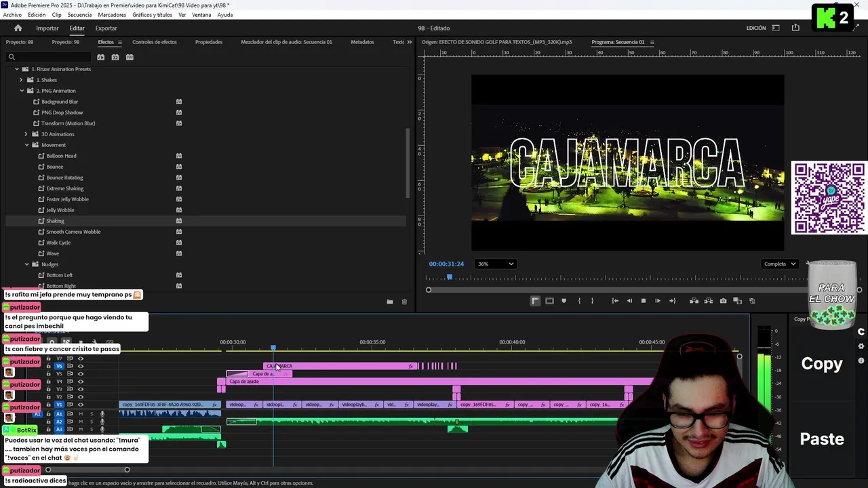
Task: Stop playback in Program monitor
Action: 644,301
